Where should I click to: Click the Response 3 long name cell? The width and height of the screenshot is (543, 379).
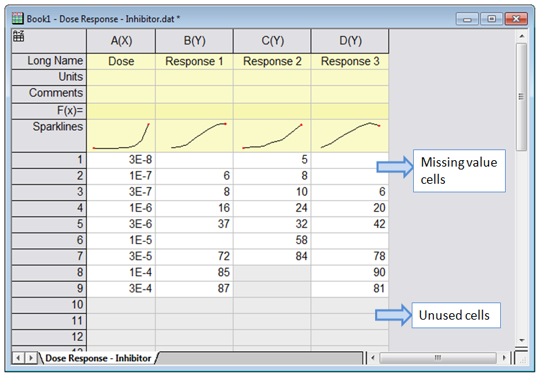coord(350,61)
